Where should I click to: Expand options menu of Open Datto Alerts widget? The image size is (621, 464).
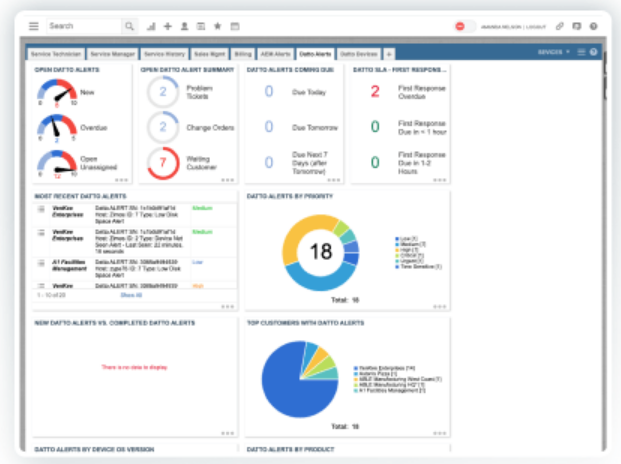tap(122, 180)
